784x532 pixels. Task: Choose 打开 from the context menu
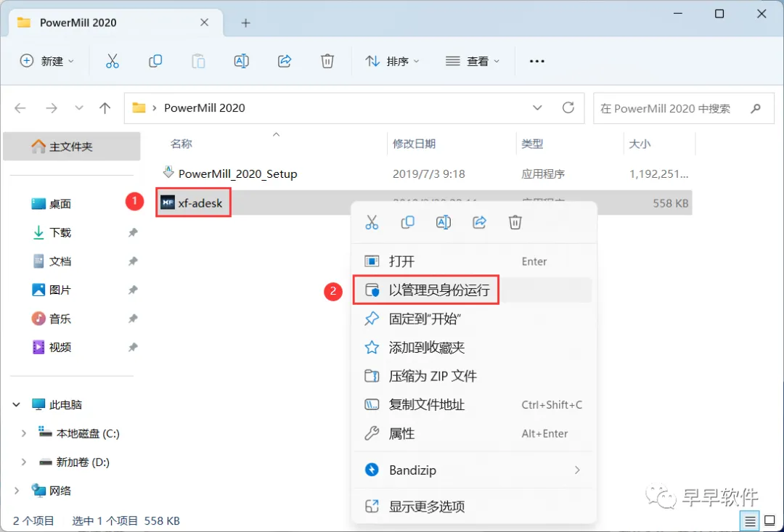click(473, 261)
